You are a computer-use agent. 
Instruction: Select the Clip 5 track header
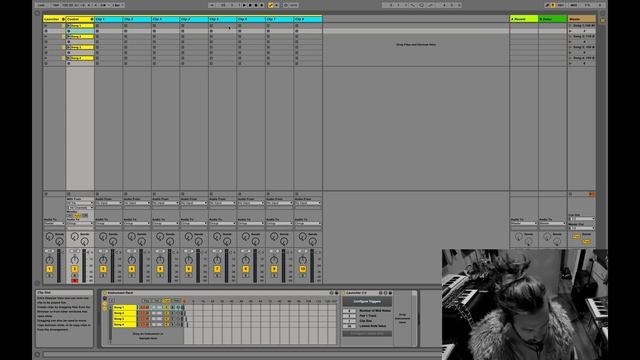pyautogui.click(x=222, y=19)
